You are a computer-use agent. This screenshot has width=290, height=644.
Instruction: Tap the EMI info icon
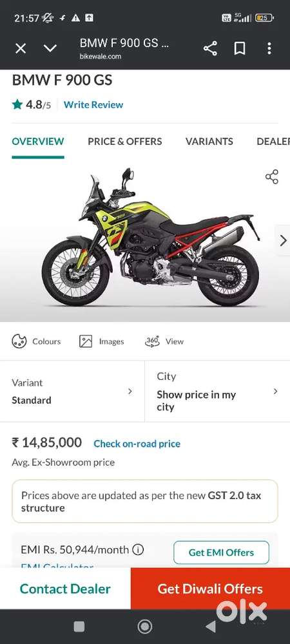click(x=138, y=549)
